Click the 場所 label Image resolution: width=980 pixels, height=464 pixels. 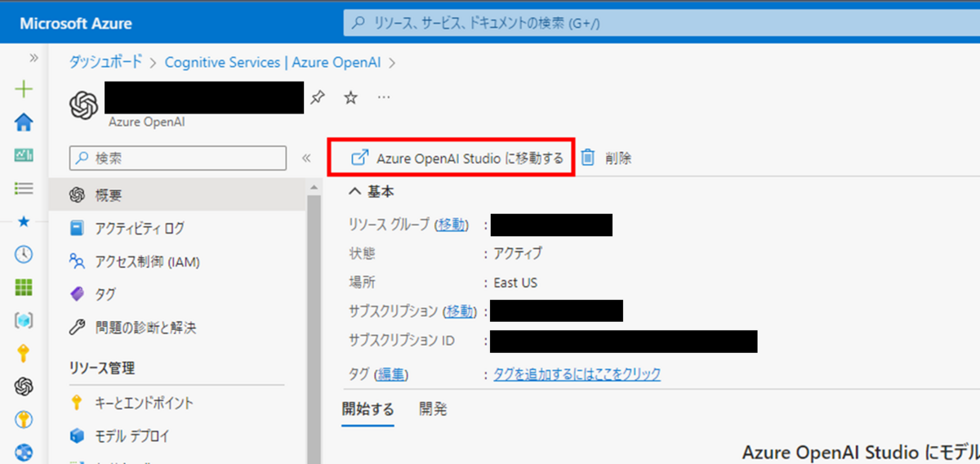click(362, 283)
